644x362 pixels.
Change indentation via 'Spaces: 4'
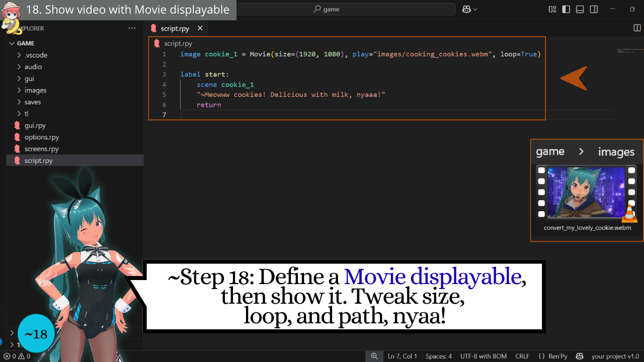click(439, 356)
